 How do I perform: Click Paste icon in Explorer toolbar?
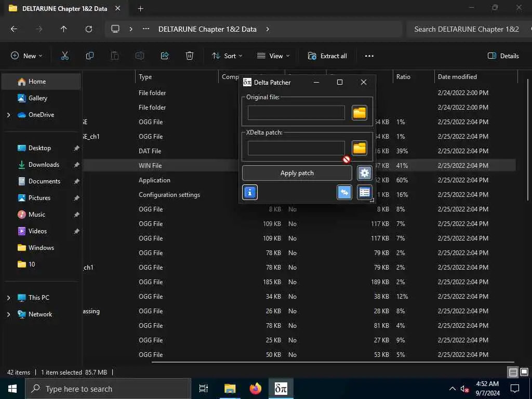(x=115, y=56)
